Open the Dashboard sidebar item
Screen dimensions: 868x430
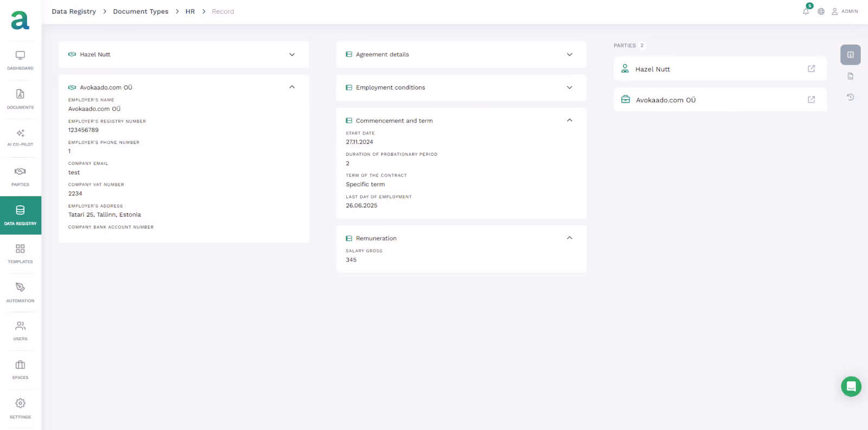coord(20,60)
